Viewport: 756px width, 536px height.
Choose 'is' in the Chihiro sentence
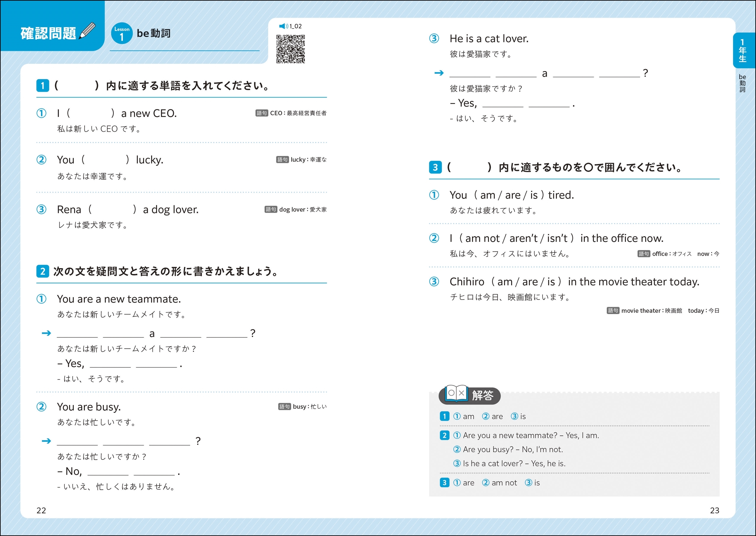tap(551, 282)
